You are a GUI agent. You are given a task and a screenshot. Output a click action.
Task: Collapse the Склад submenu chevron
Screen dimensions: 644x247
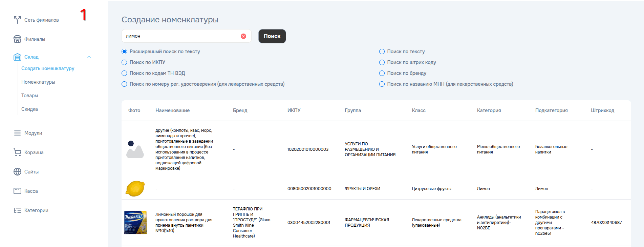click(x=89, y=57)
